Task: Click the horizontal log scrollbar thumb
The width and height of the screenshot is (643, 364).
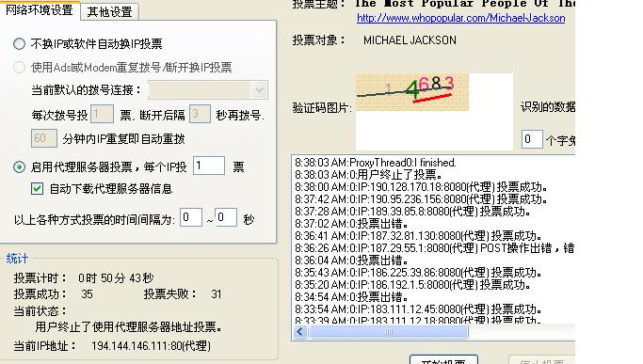Action: coord(389,331)
